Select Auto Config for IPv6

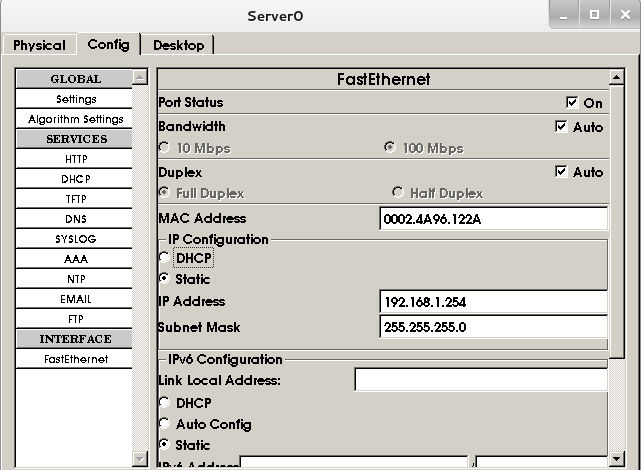(165, 424)
